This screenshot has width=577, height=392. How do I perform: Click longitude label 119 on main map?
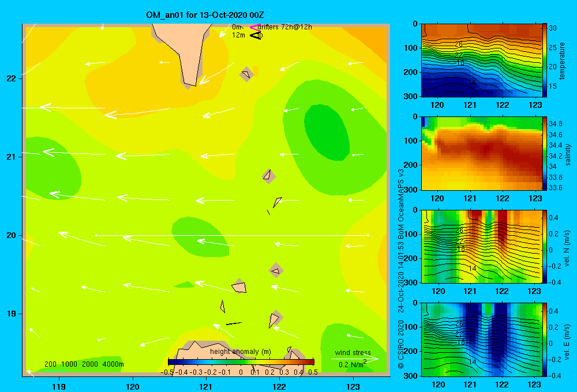pos(59,386)
